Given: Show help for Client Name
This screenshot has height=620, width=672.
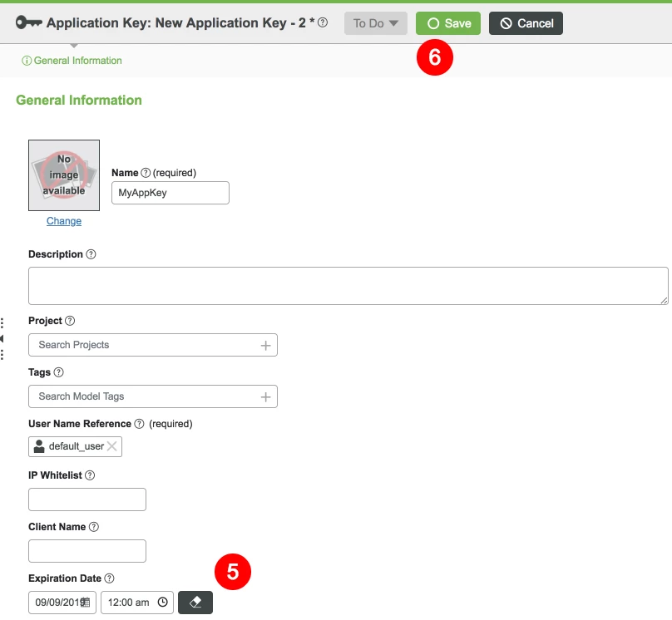Looking at the screenshot, I should [94, 527].
